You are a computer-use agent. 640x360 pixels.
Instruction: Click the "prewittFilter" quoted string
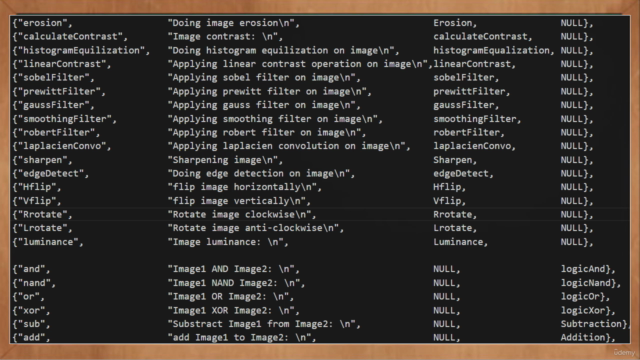(x=59, y=91)
